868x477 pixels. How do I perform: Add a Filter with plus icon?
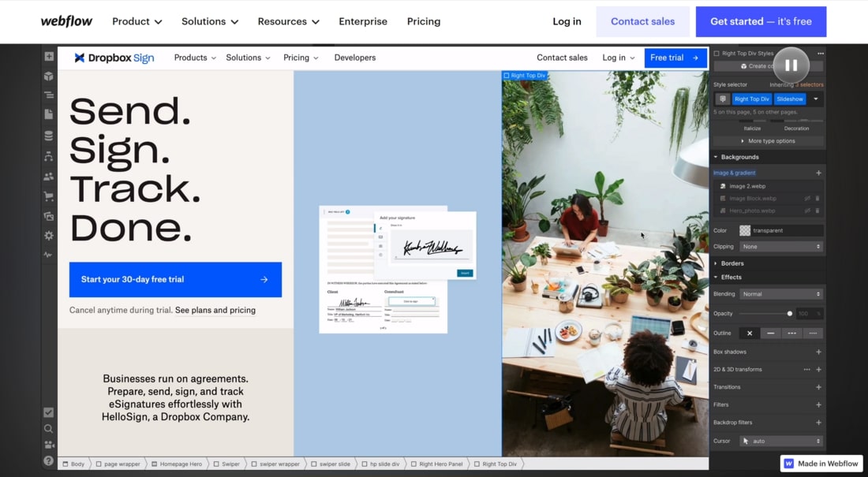click(x=818, y=404)
